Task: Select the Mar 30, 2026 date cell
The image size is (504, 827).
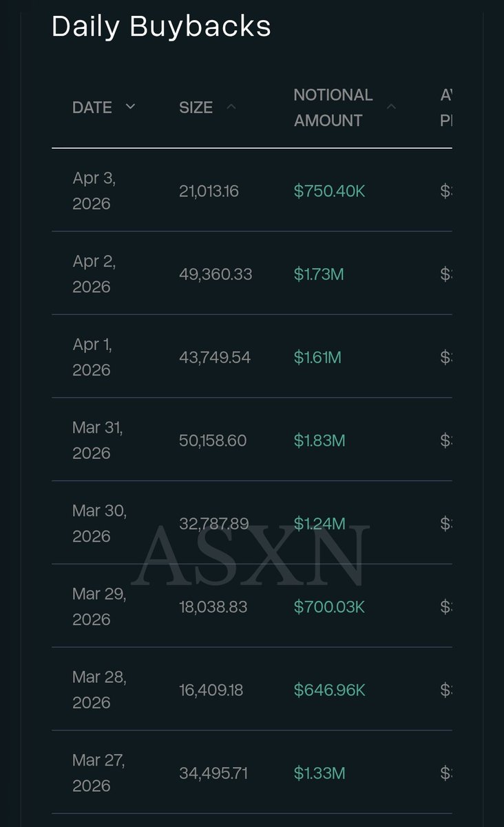Action: [100, 524]
